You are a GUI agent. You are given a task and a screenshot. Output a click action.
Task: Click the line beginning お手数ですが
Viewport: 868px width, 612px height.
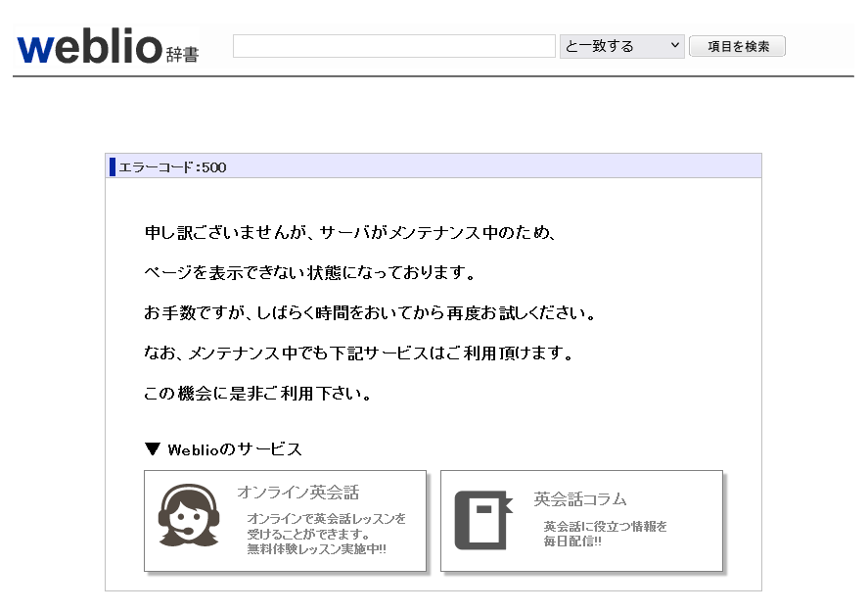pos(369,313)
